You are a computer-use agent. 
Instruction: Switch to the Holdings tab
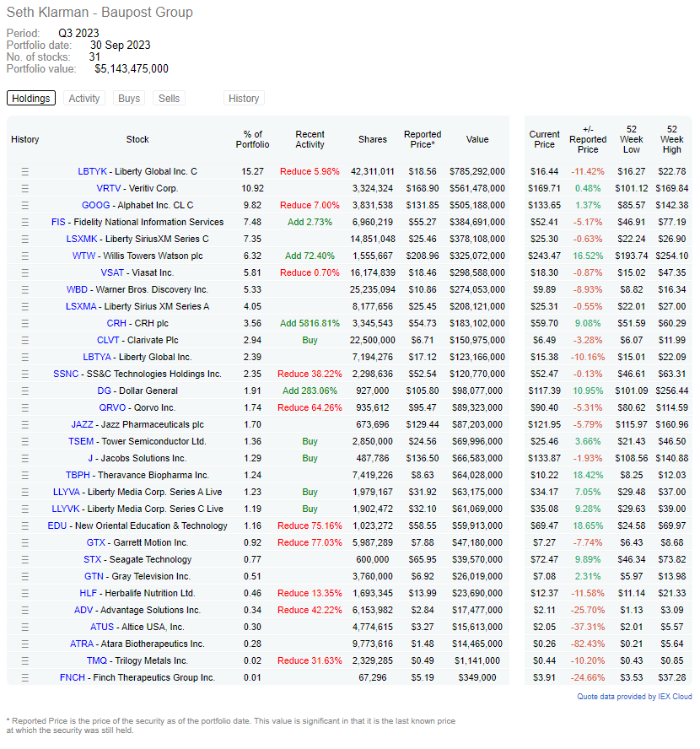pyautogui.click(x=31, y=99)
